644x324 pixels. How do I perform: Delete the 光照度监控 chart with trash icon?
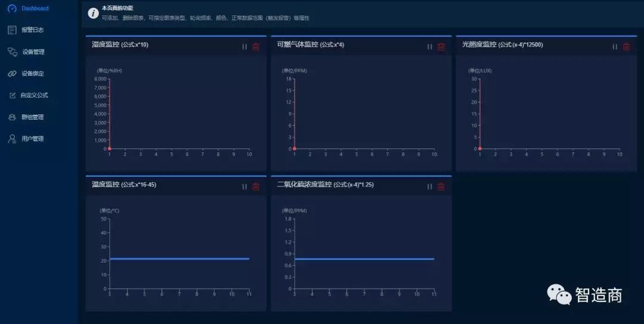(x=626, y=46)
